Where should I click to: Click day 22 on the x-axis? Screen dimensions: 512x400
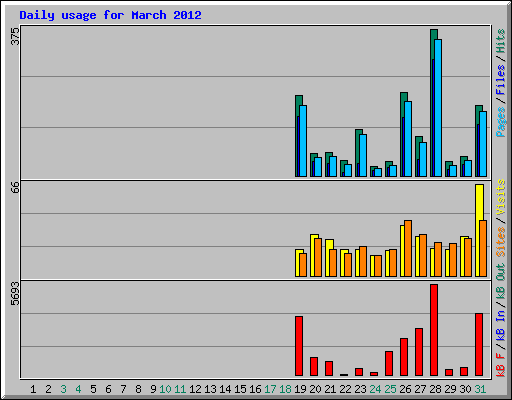click(x=345, y=389)
